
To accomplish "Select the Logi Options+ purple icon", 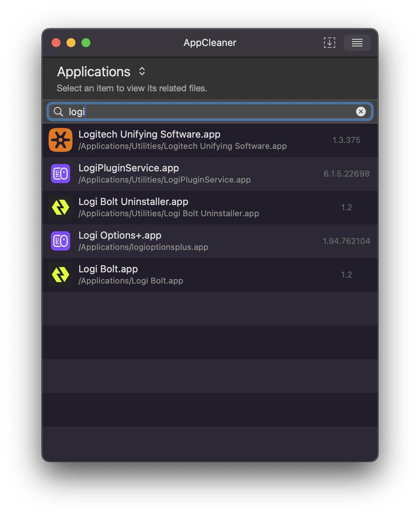I will pos(61,241).
